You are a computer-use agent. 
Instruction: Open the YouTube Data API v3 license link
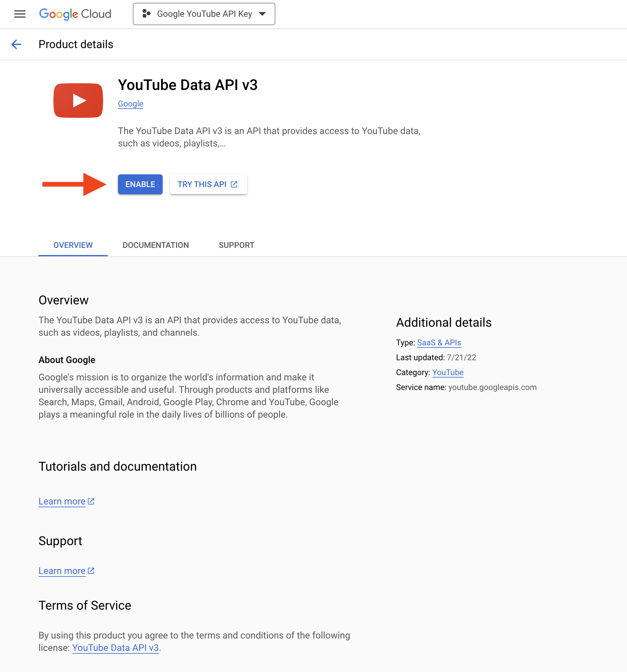coord(115,648)
